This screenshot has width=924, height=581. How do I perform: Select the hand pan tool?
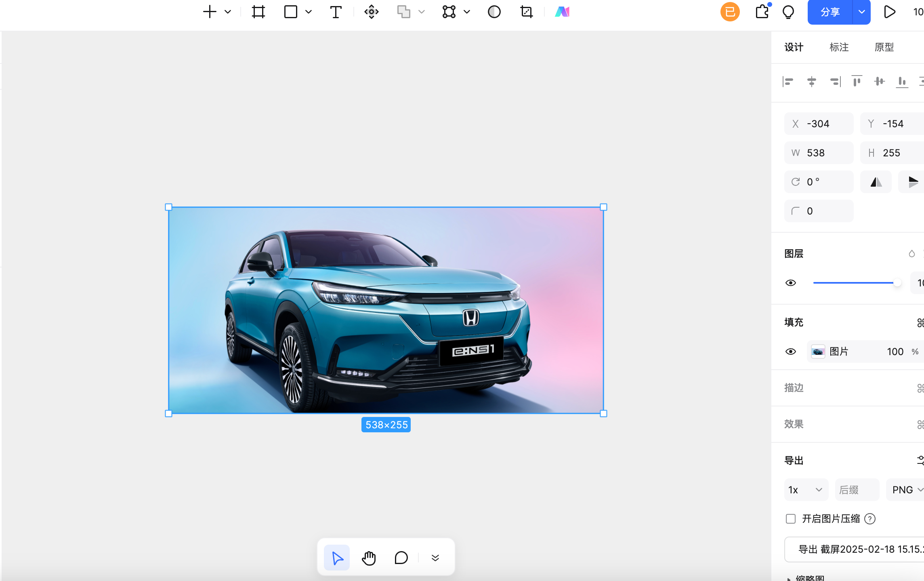point(369,558)
